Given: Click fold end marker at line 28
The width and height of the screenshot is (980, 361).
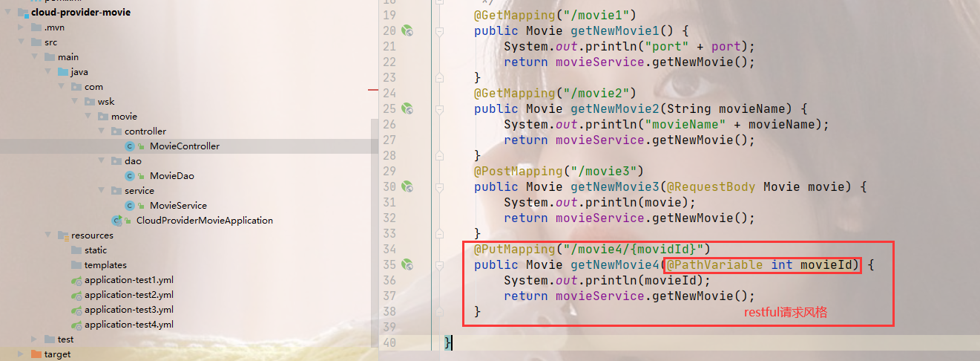Looking at the screenshot, I should tap(439, 155).
